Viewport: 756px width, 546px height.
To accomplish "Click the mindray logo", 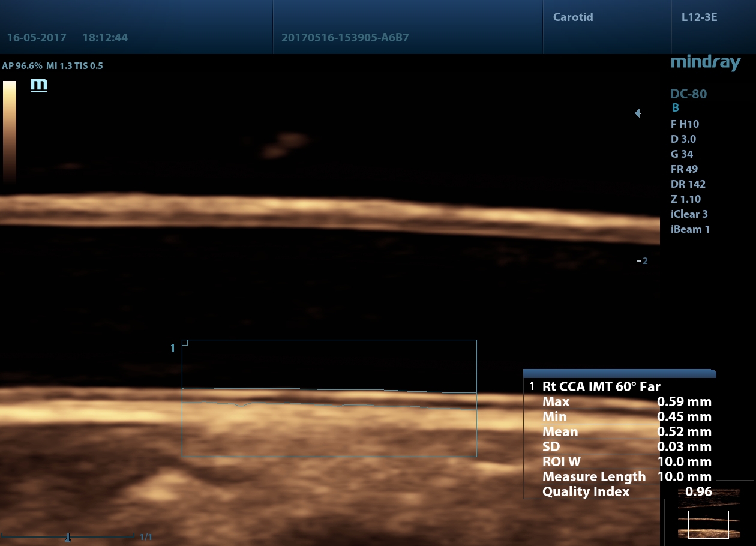I will coord(705,63).
